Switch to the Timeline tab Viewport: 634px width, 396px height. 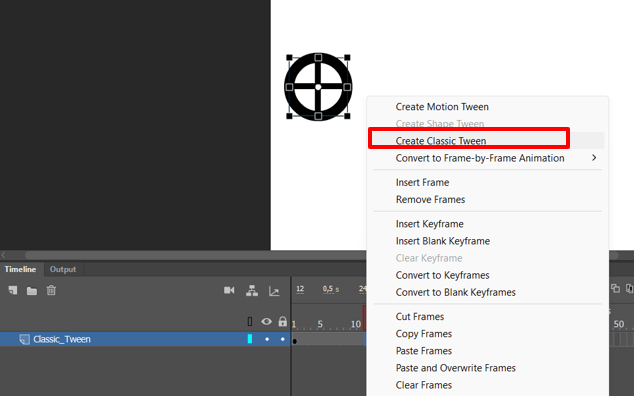click(x=20, y=269)
